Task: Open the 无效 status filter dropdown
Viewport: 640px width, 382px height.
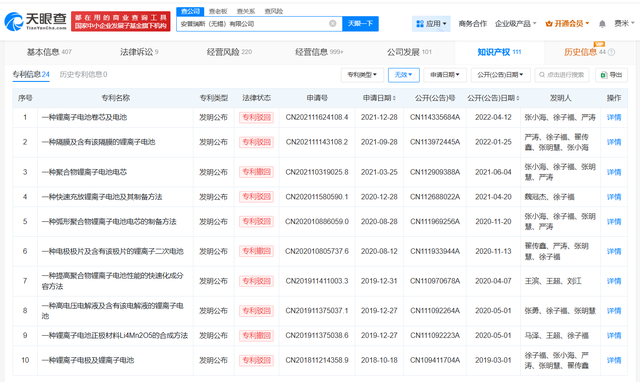Action: [404, 75]
